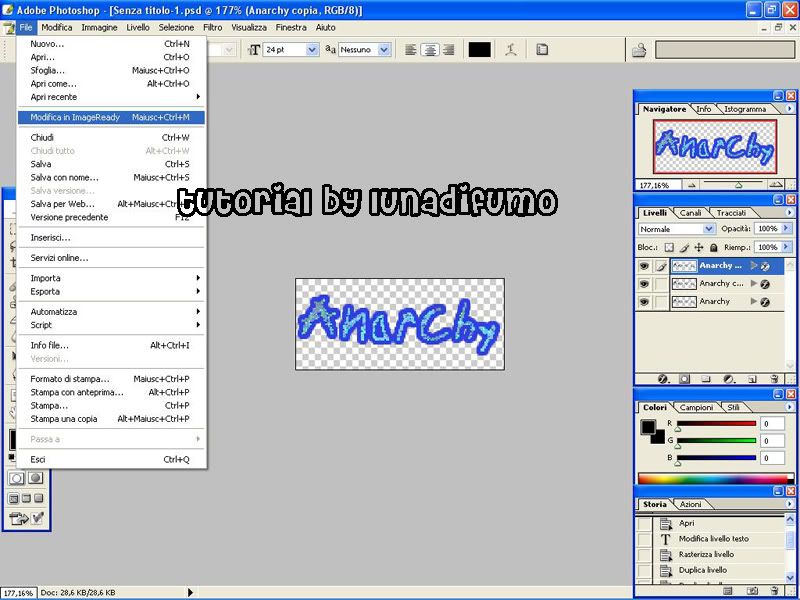Viewport: 800px width, 600px height.
Task: Toggle lock image pixels brush icon
Action: point(684,247)
